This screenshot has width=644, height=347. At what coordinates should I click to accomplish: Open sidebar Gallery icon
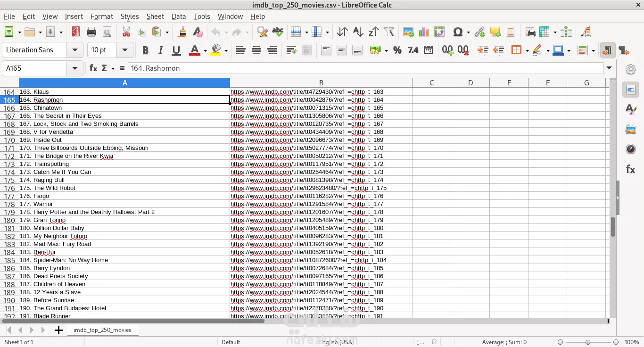[x=631, y=129]
